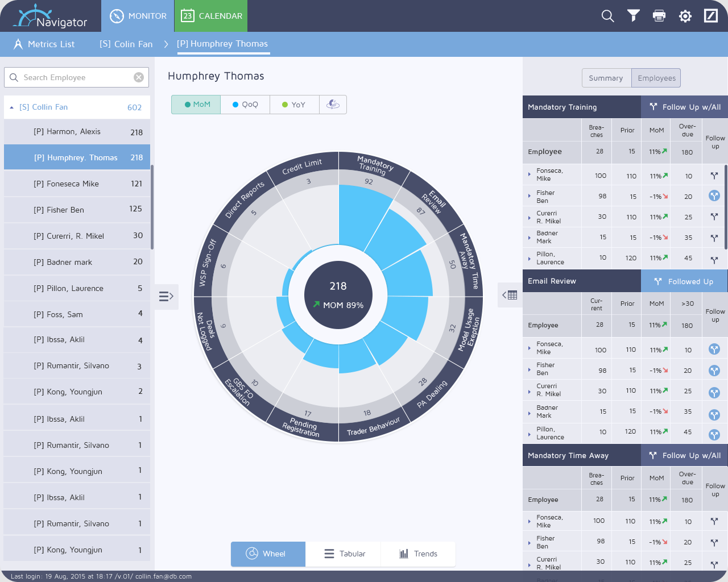Follow up Badner Mark in Mandatory Training
The width and height of the screenshot is (728, 582).
click(714, 238)
